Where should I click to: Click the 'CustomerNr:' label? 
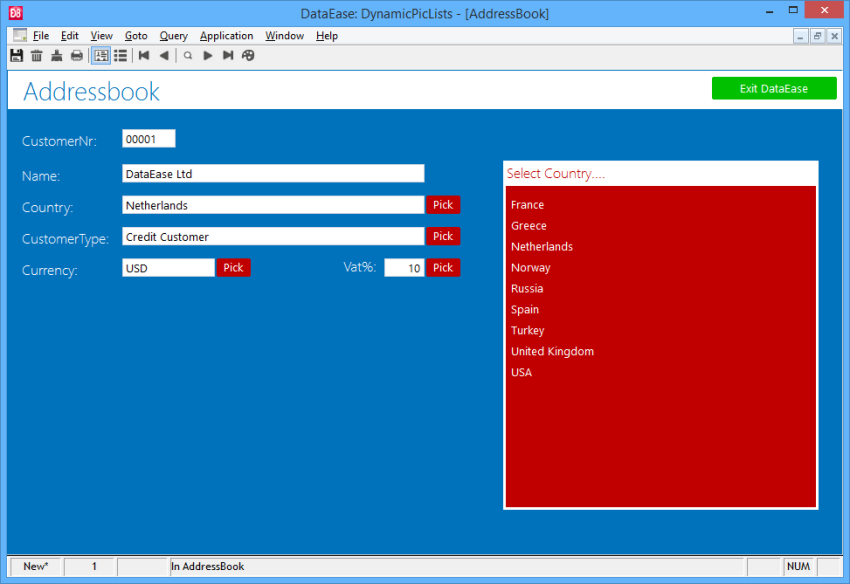pos(60,142)
